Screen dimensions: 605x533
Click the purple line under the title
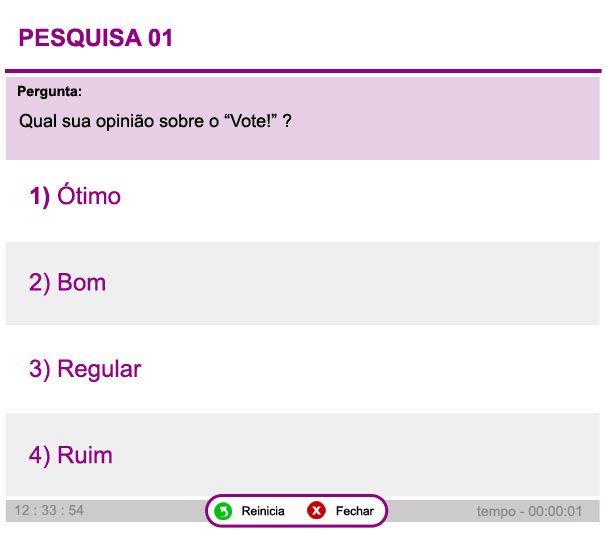coord(302,71)
